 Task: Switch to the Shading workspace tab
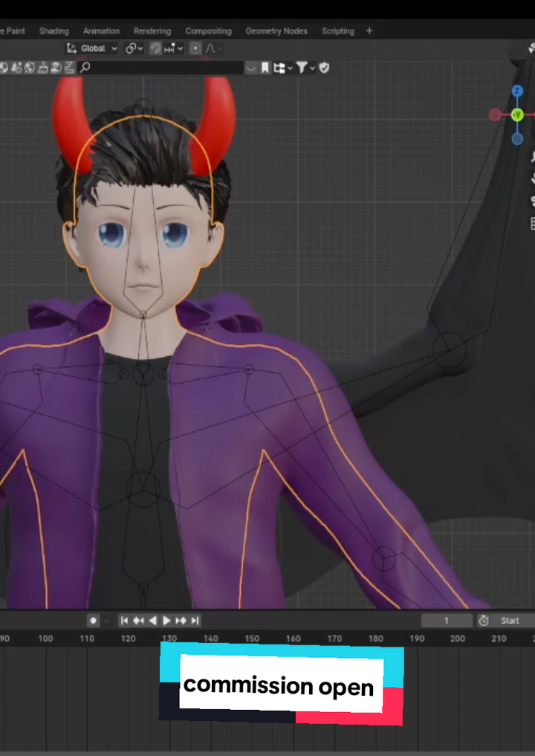(x=54, y=31)
